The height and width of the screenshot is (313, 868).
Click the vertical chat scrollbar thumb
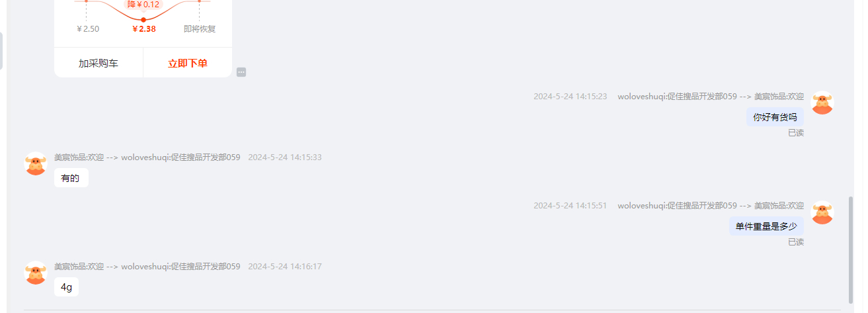[x=850, y=250]
